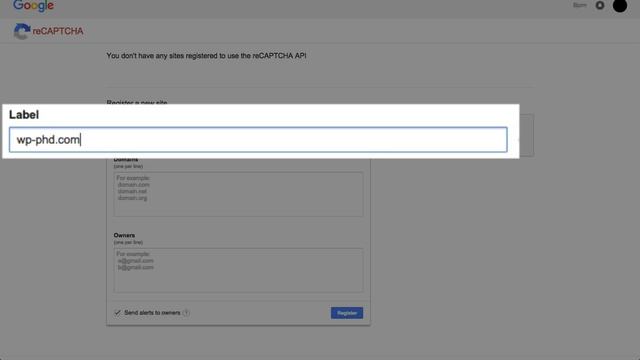
Task: Open the account profile avatar
Action: (620, 6)
